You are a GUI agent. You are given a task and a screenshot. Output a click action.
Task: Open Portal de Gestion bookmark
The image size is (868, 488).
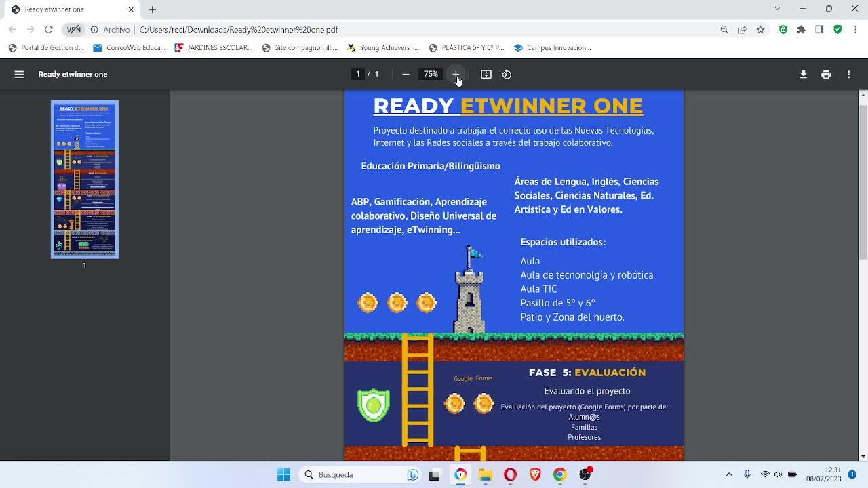coord(46,48)
